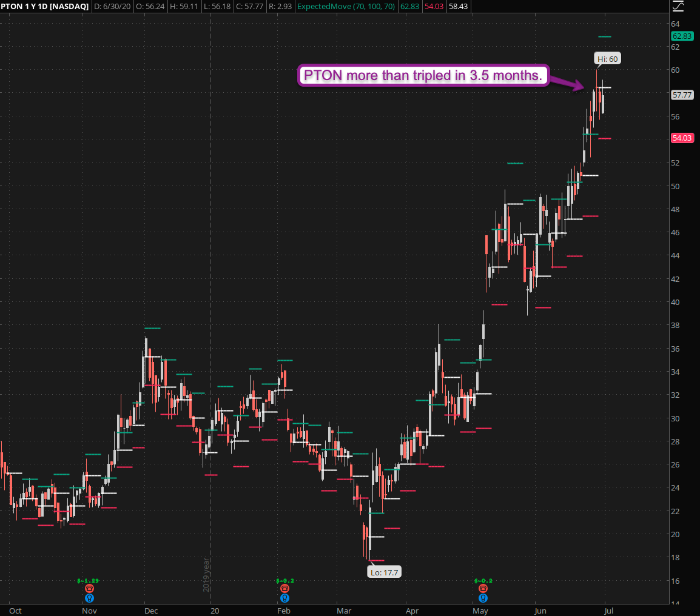
Task: Click the Nov label on the time axis
Action: 89,611
